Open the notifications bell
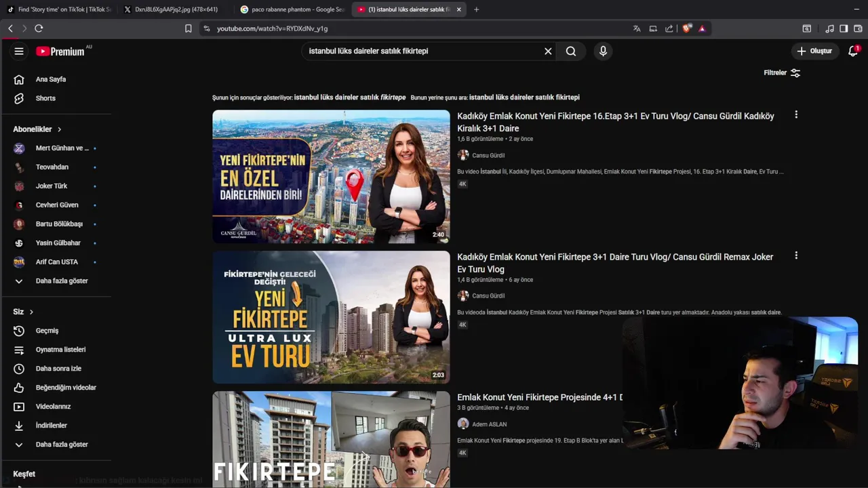 853,52
